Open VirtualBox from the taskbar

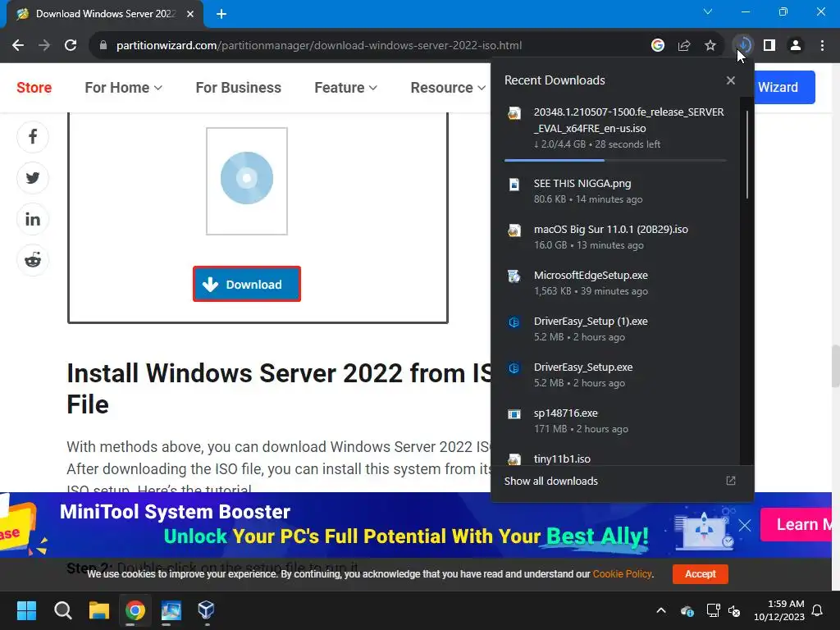click(x=206, y=610)
